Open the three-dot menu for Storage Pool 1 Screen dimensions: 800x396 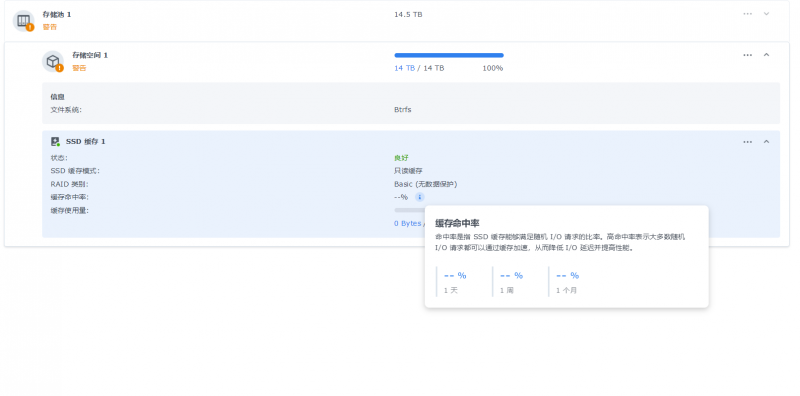click(x=747, y=14)
